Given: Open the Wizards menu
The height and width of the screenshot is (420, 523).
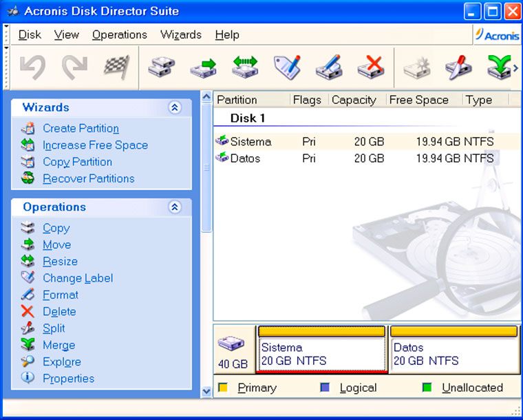Looking at the screenshot, I should click(x=181, y=34).
